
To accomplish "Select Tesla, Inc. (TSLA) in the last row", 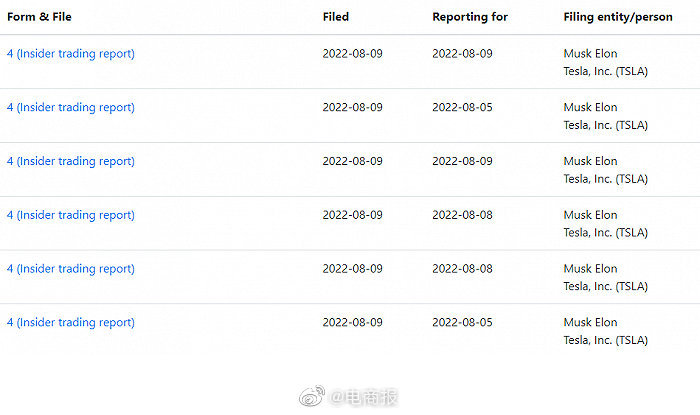I will (x=605, y=340).
